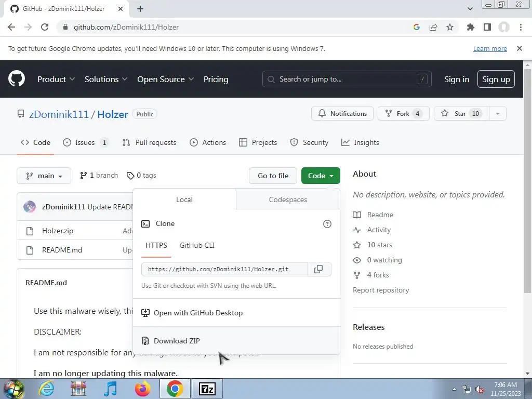Open the Pull requests tab

click(x=149, y=142)
